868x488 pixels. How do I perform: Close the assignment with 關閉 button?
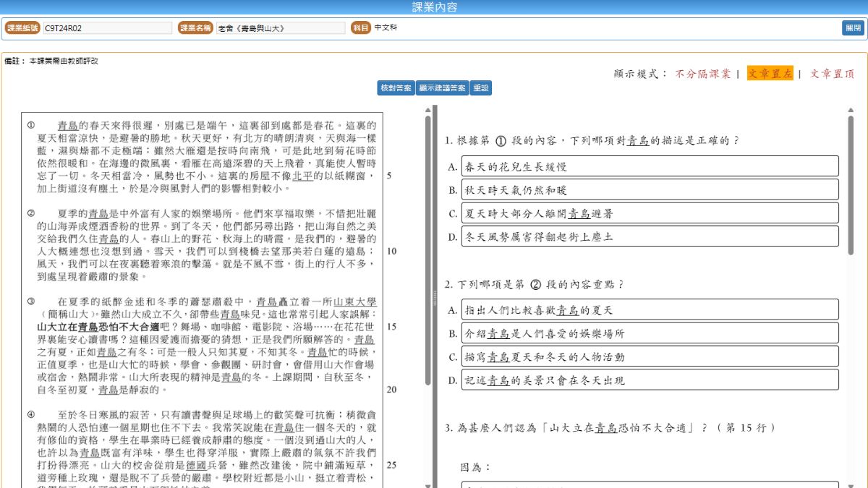pyautogui.click(x=853, y=28)
